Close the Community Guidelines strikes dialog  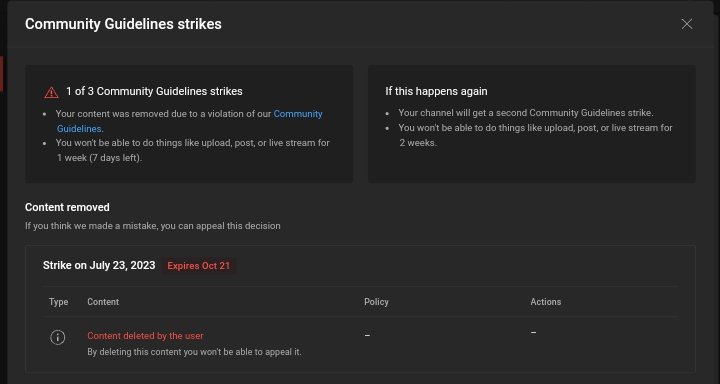[x=686, y=24]
